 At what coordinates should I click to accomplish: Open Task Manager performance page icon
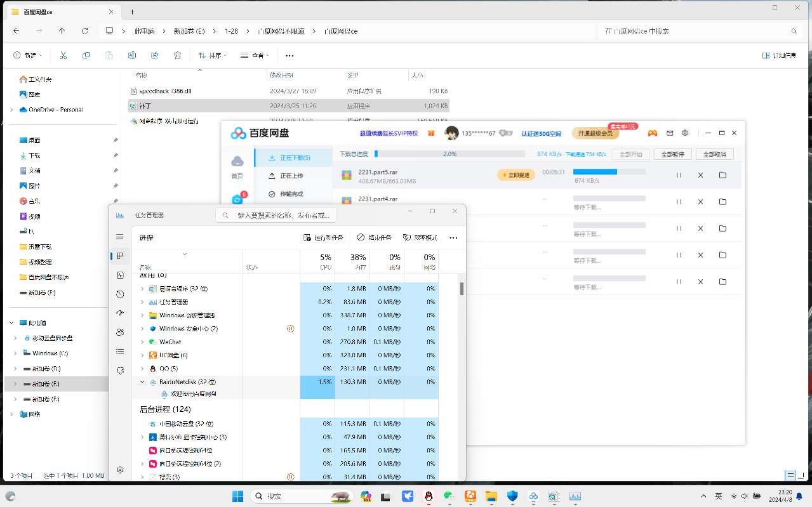[x=120, y=275]
